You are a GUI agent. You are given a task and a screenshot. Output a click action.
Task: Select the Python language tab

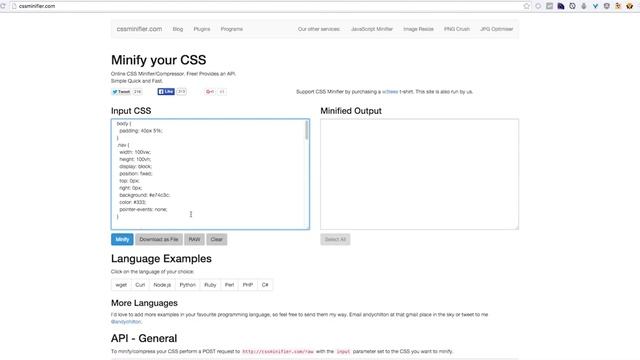[187, 285]
